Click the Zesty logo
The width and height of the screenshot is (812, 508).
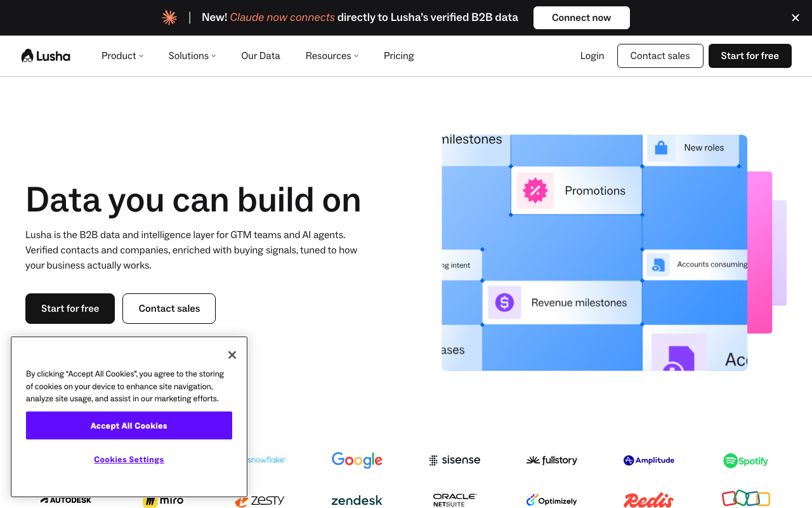point(260,500)
